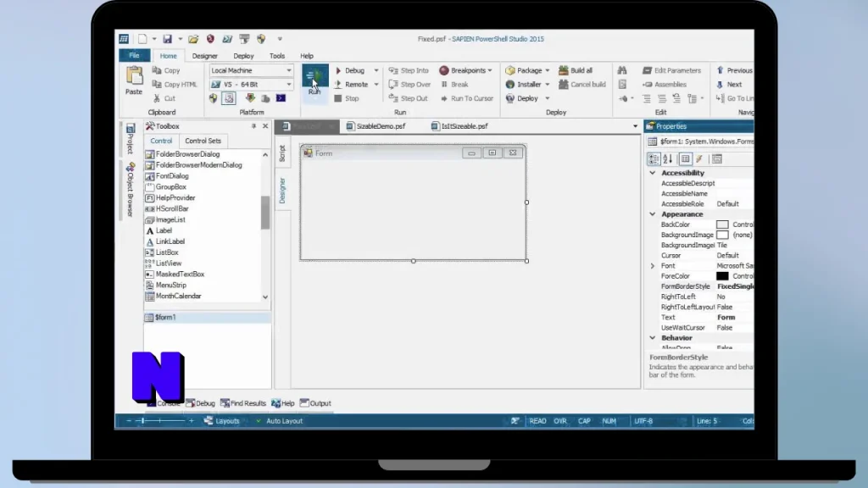Click the BackColor color swatch
The height and width of the screenshot is (488, 868).
point(722,225)
